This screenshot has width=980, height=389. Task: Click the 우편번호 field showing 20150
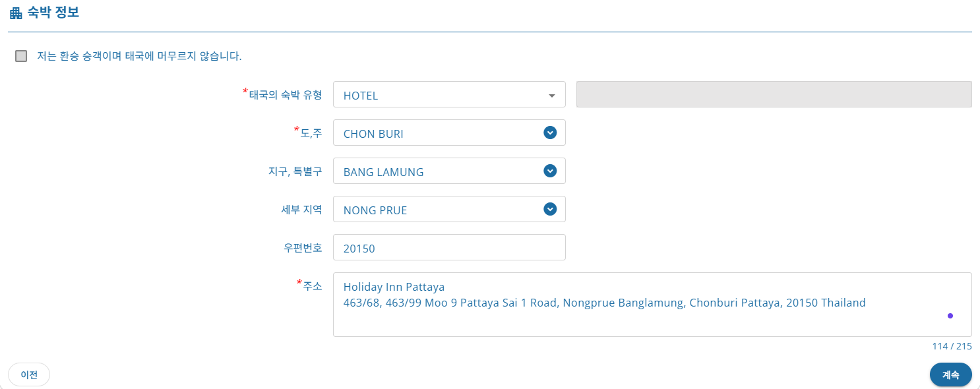(x=448, y=248)
